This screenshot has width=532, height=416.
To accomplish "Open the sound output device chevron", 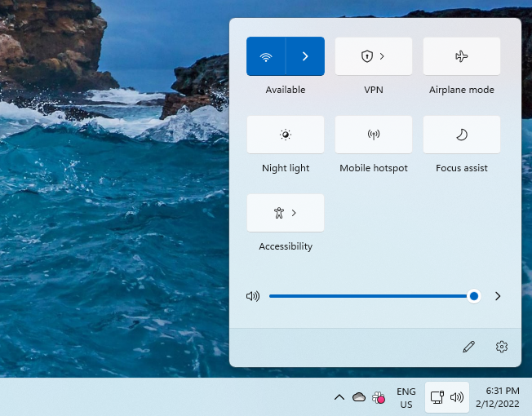I will pyautogui.click(x=498, y=296).
